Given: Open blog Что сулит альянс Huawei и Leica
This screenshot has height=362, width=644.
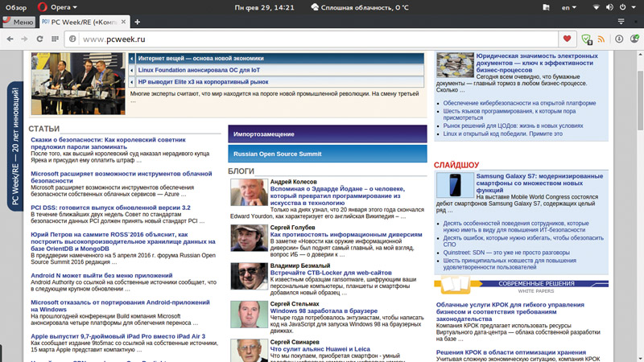Looking at the screenshot, I should pyautogui.click(x=320, y=349).
